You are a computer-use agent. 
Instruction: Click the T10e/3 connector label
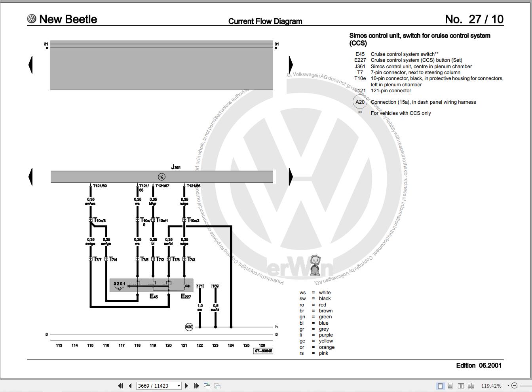(x=99, y=220)
